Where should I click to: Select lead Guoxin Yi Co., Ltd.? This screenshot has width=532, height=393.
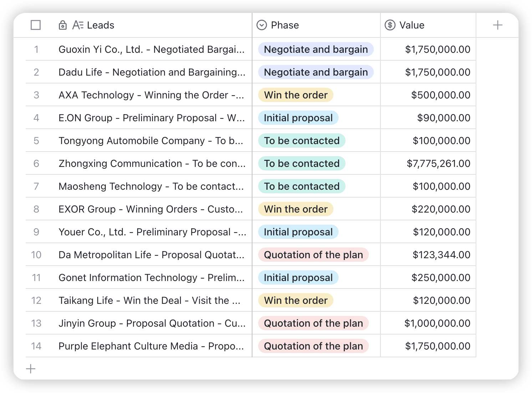pyautogui.click(x=152, y=49)
